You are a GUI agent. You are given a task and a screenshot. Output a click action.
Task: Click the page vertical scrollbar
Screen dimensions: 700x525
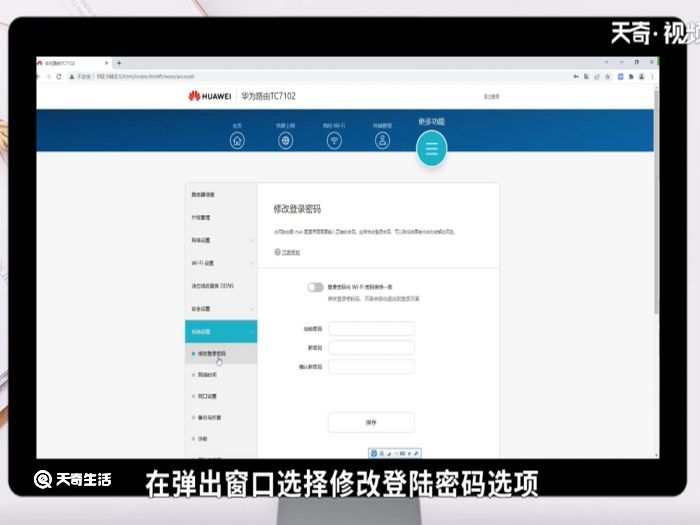click(x=656, y=201)
